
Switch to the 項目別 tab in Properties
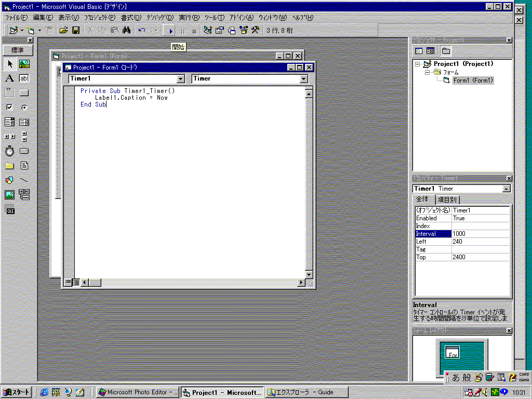coord(447,200)
